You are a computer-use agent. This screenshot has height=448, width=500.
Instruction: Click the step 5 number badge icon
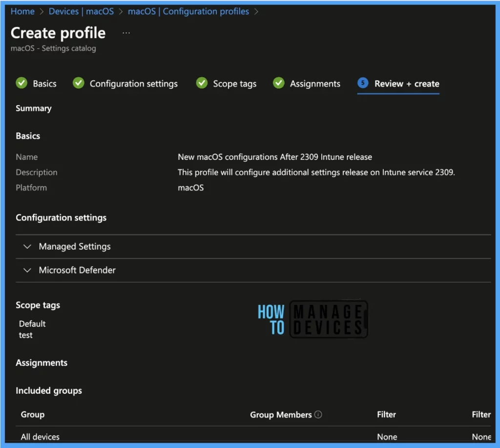363,83
